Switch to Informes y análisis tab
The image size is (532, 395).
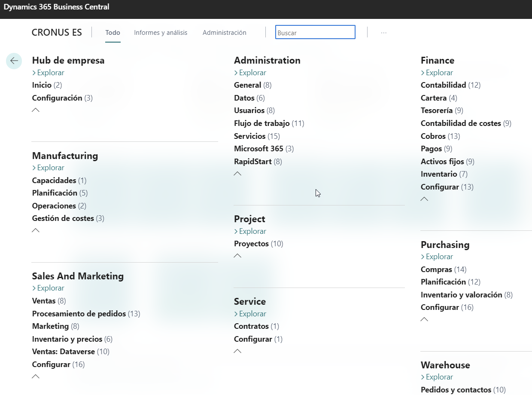point(161,33)
